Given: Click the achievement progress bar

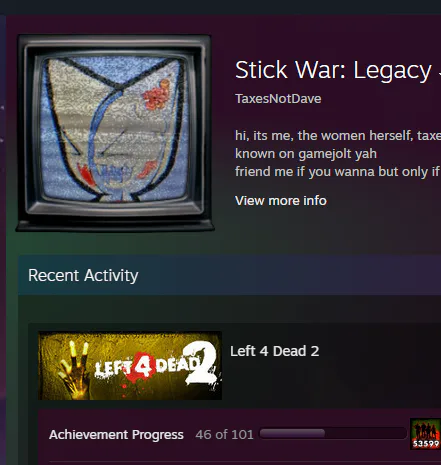Looking at the screenshot, I should coord(333,433).
